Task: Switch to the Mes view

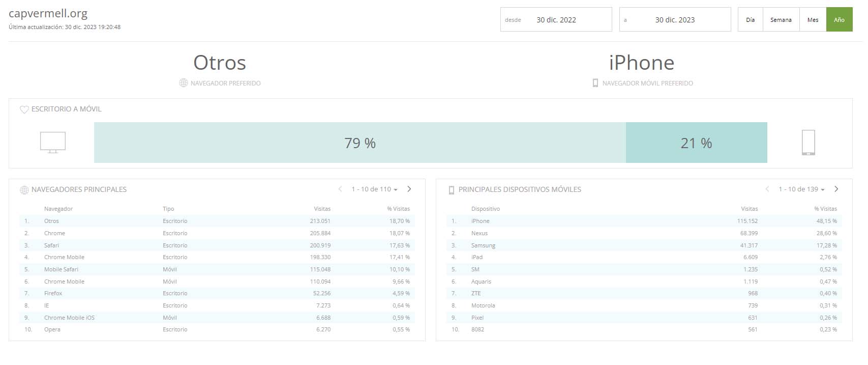Action: 813,20
